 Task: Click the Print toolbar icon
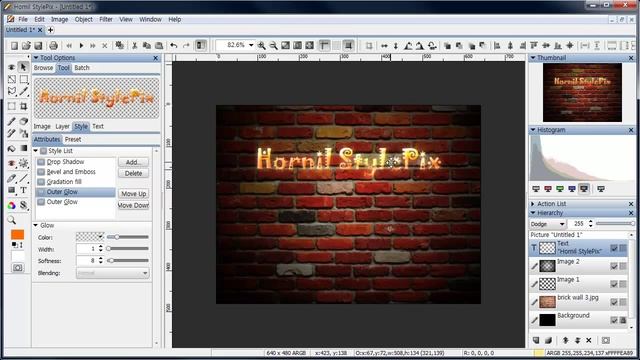pos(53,45)
